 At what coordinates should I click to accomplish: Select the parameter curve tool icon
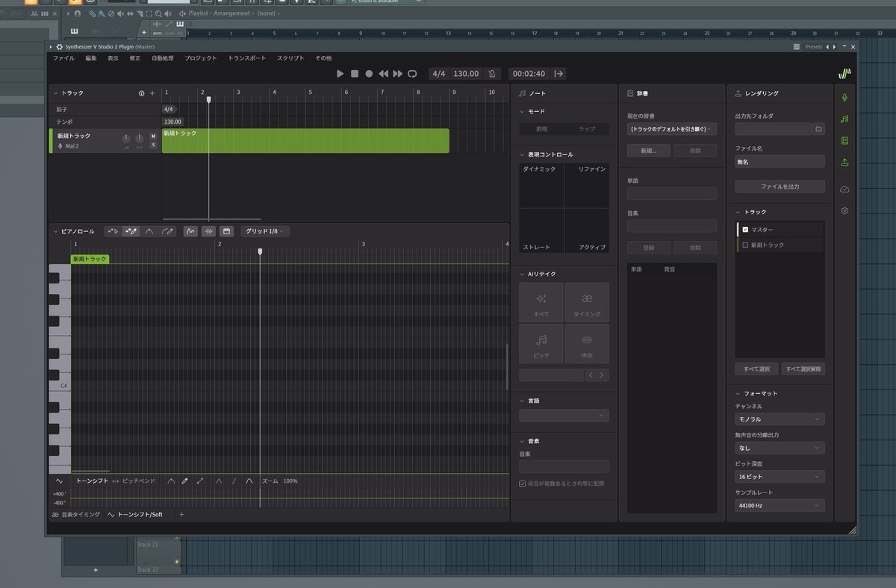pos(171,481)
